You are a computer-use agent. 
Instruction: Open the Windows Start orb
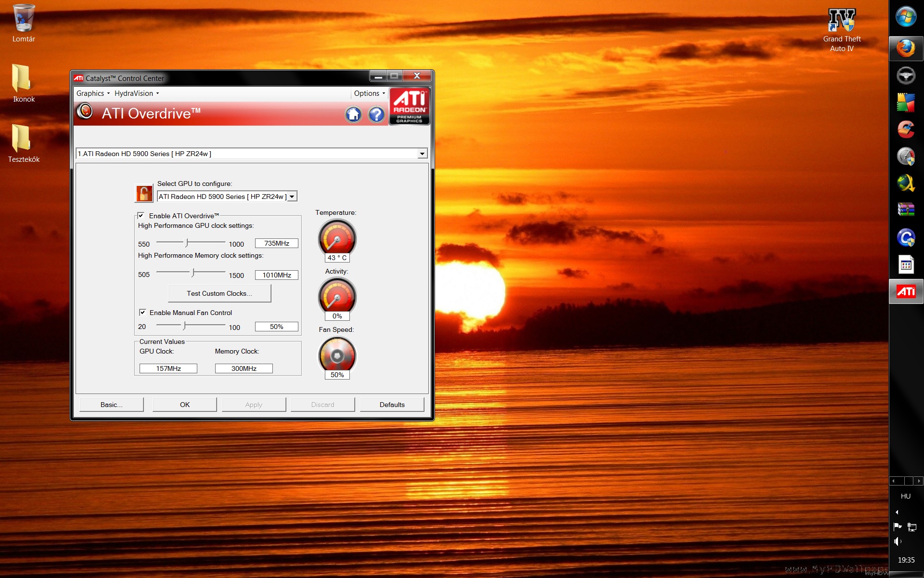tap(906, 17)
